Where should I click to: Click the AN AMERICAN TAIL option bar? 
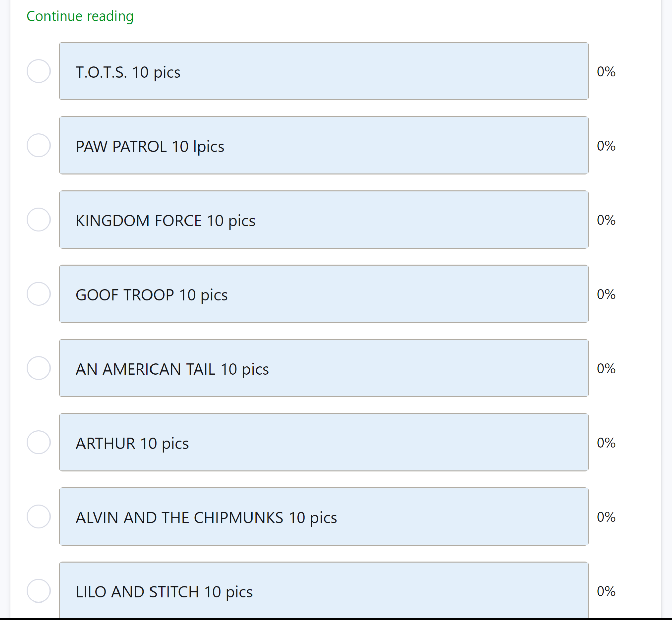(x=323, y=368)
